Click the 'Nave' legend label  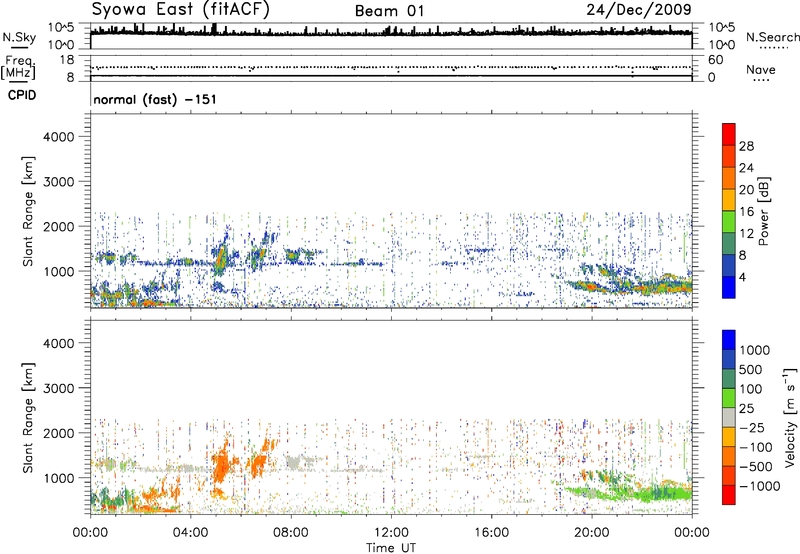point(761,69)
